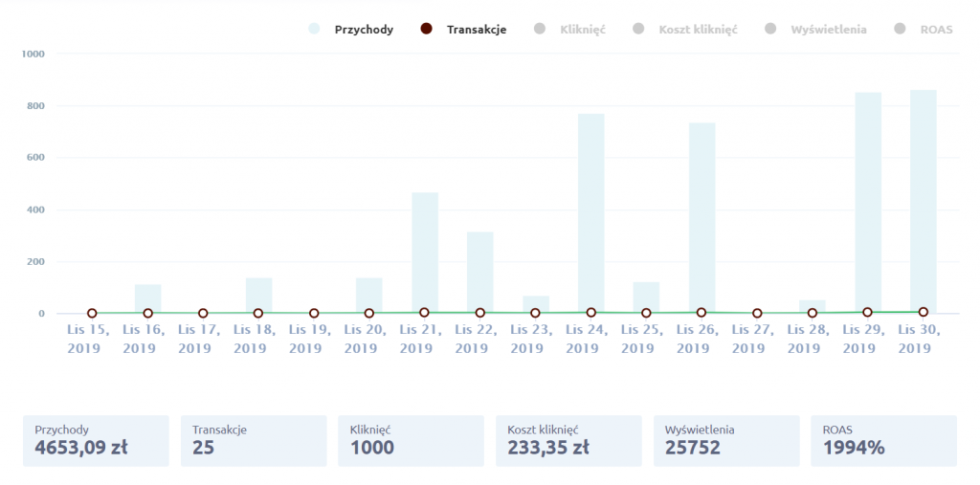Click the Wyświetlenia 25752 summary card
Viewport: 980px width, 485px height.
click(725, 440)
